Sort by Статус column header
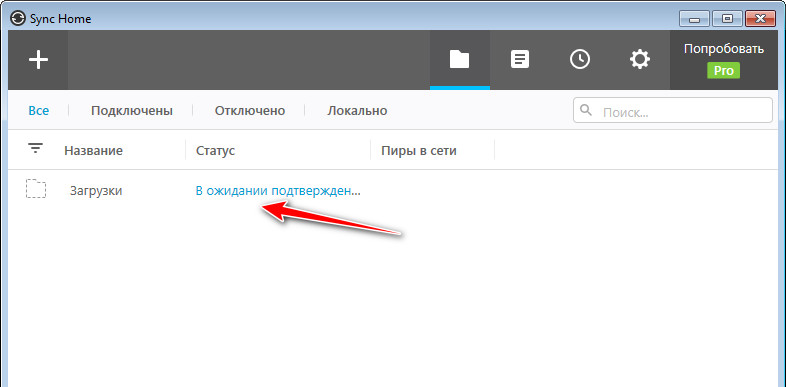The image size is (786, 387). coord(215,150)
